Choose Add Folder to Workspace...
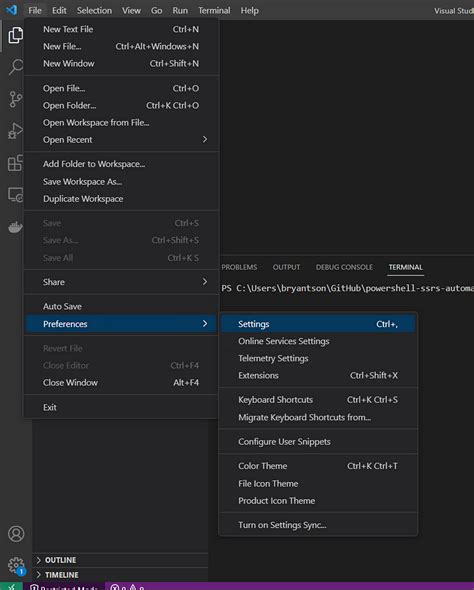Image resolution: width=474 pixels, height=590 pixels. coord(122,164)
